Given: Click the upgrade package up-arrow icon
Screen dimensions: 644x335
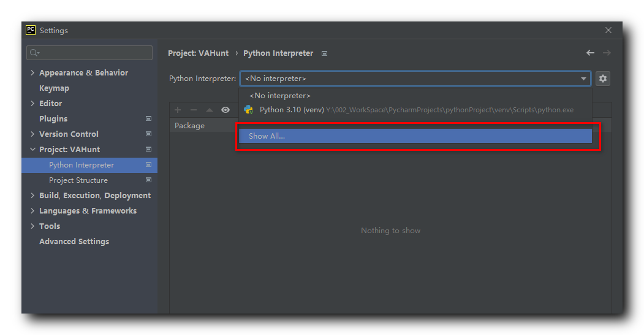Looking at the screenshot, I should coord(210,110).
